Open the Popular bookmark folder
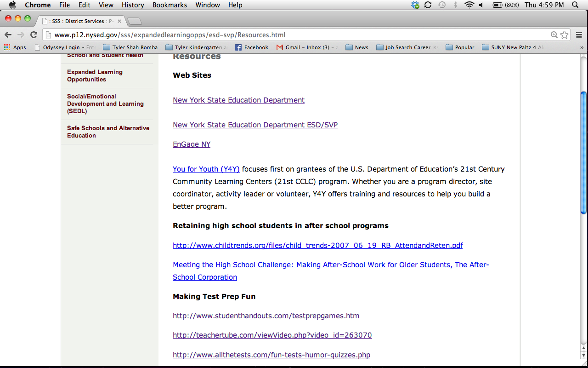Viewport: 588px width, 368px height. tap(460, 47)
